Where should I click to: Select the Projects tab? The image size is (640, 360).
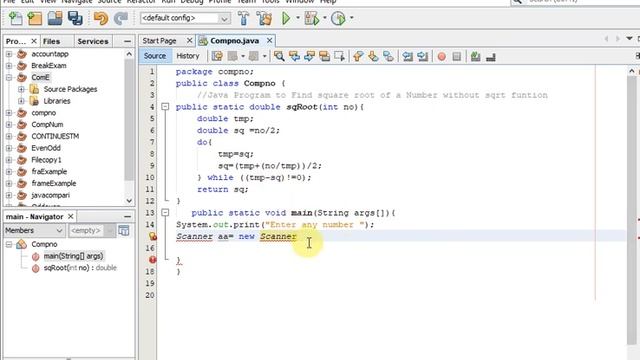(16, 41)
